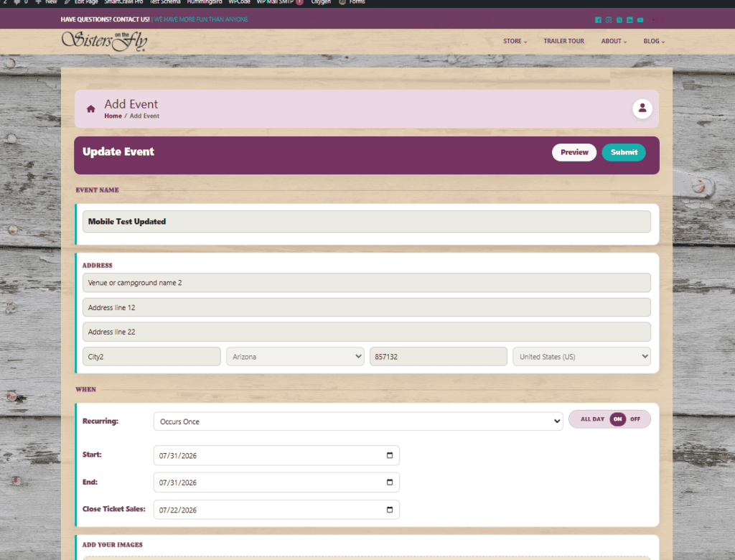The width and height of the screenshot is (735, 560).
Task: Expand the STORE menu
Action: point(515,41)
